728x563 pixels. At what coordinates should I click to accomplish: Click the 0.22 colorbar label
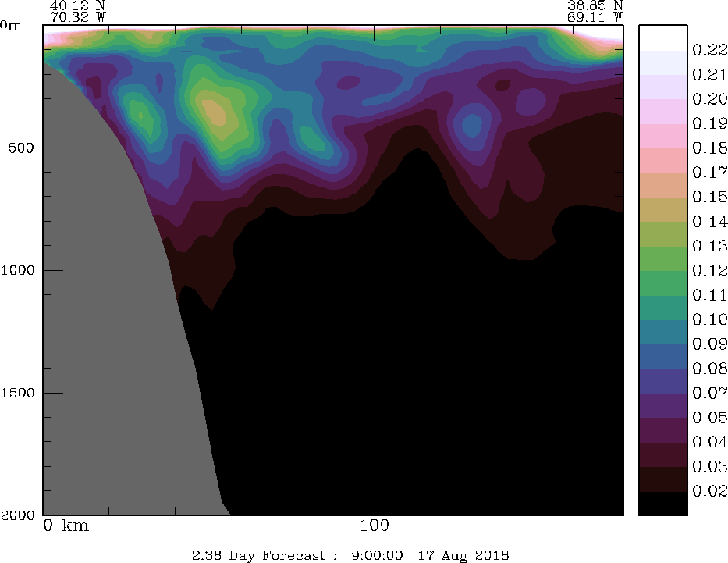[x=710, y=50]
